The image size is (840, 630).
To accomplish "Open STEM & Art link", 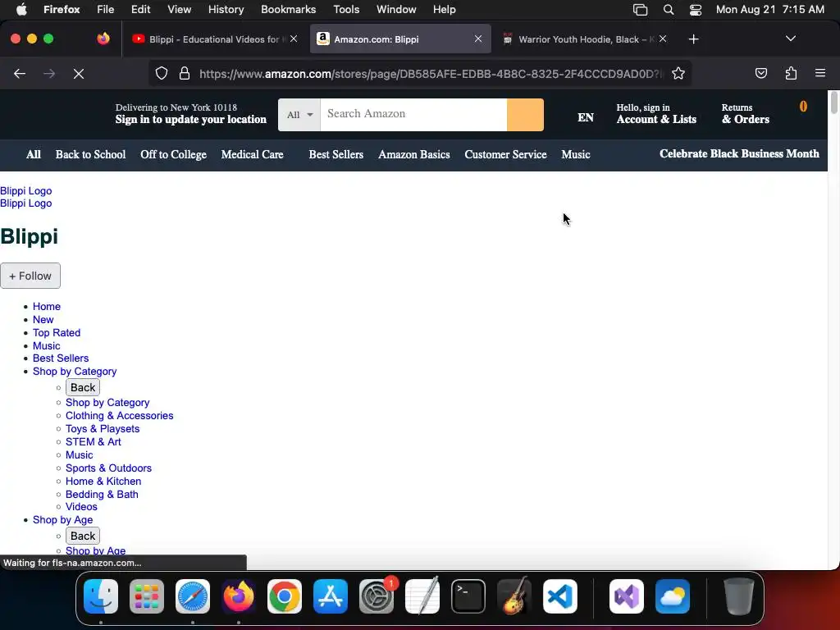I will pyautogui.click(x=94, y=442).
